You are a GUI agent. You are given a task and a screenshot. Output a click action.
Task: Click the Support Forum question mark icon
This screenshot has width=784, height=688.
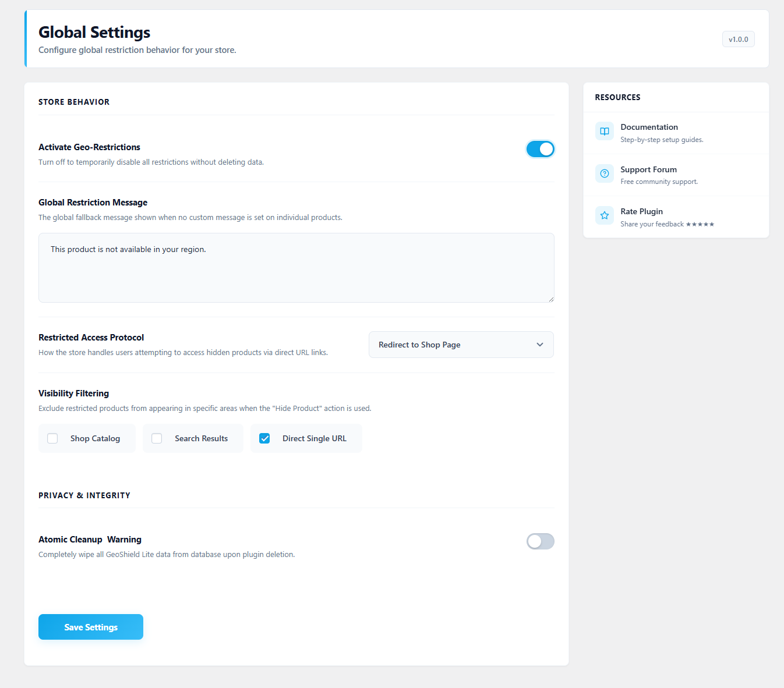tap(604, 173)
